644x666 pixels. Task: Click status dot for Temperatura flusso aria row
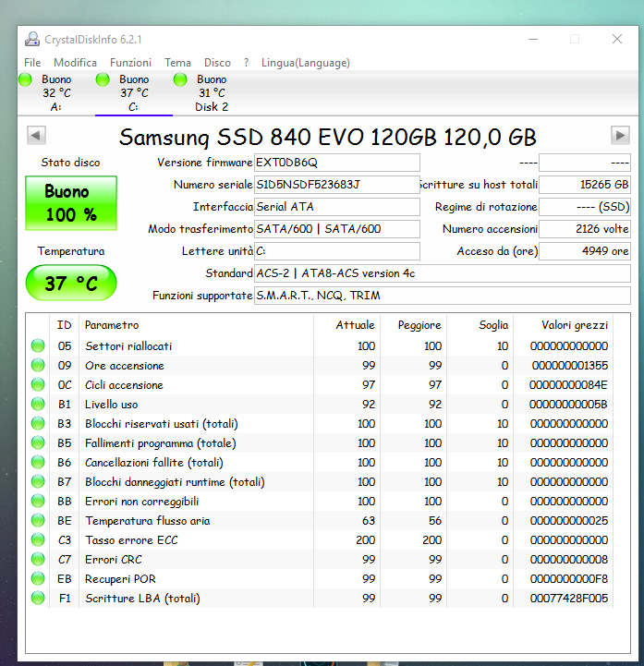[x=38, y=520]
